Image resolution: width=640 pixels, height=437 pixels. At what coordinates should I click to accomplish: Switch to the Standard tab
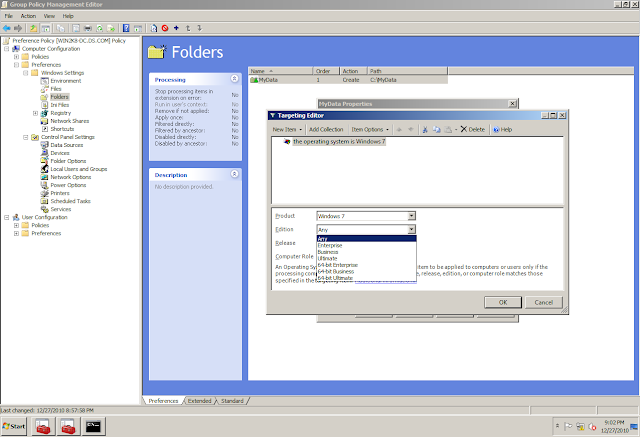232,401
